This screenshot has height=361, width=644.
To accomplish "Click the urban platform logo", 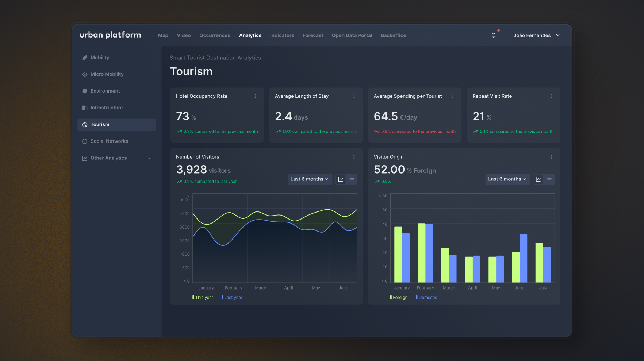I will pyautogui.click(x=110, y=35).
